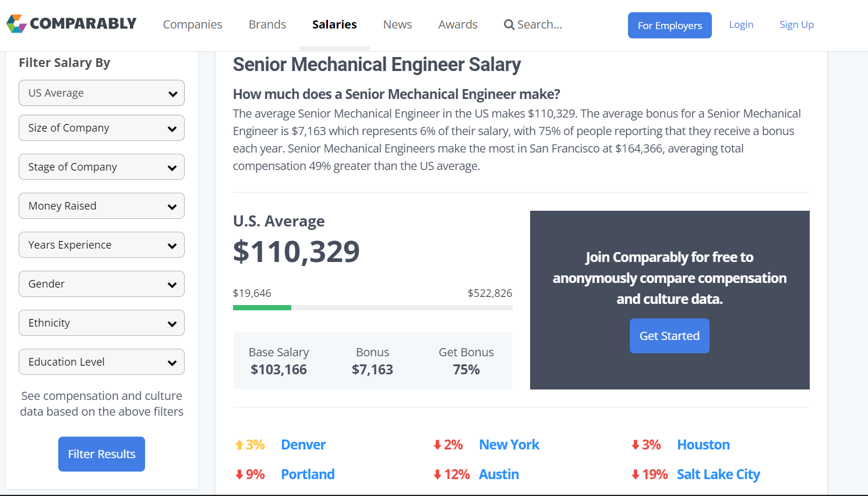Click the down arrow beside Houston
868x496 pixels.
click(636, 445)
